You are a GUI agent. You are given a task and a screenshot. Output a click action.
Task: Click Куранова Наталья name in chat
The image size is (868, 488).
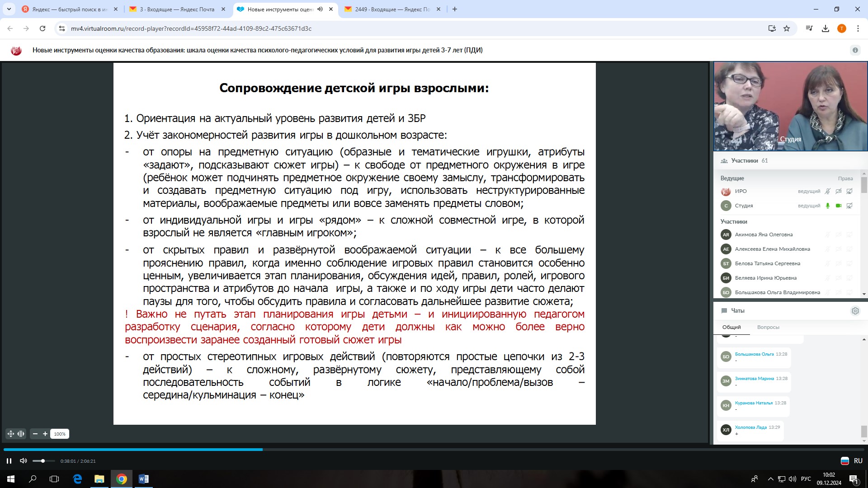754,403
